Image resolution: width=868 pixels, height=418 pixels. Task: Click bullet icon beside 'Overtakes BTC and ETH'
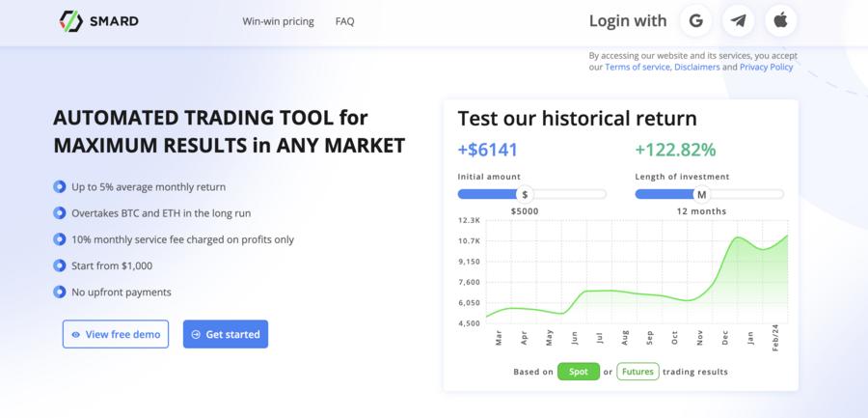[59, 213]
